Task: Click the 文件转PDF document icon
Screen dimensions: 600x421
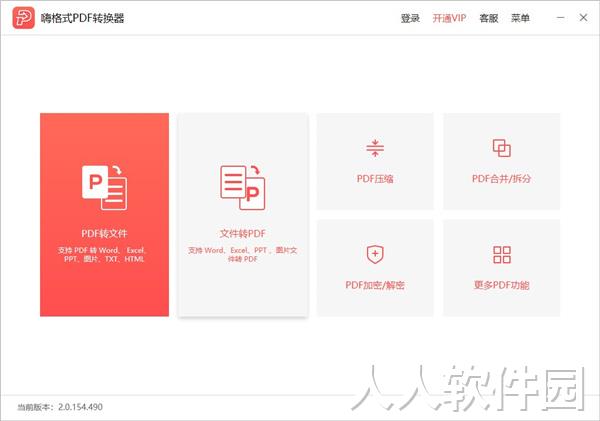Action: coord(243,188)
